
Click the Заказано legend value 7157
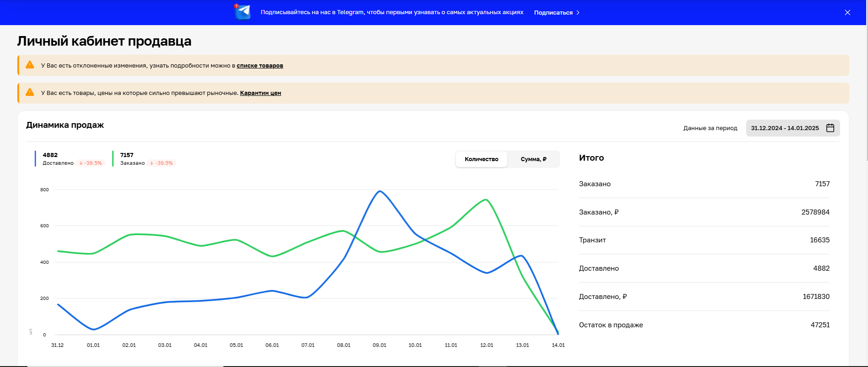coord(127,155)
